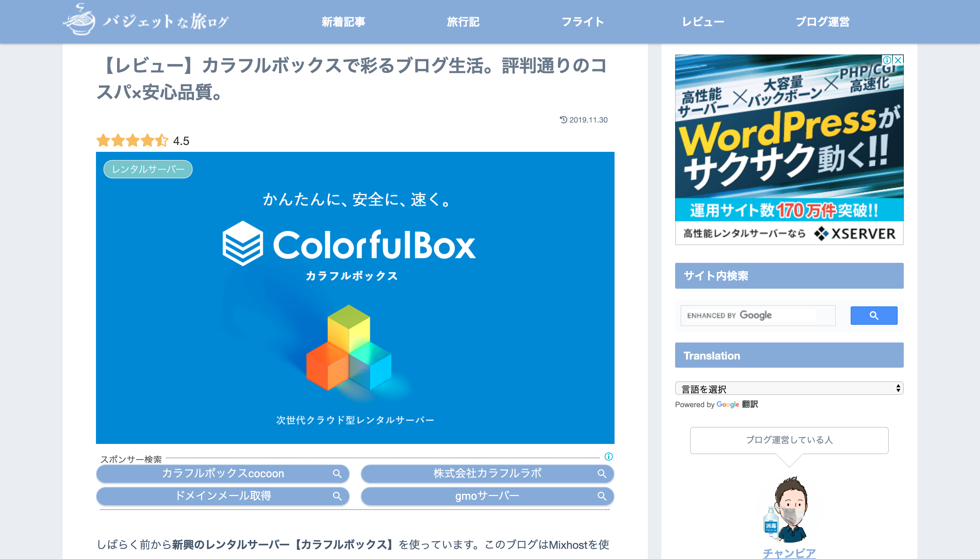This screenshot has width=980, height=559.
Task: Click the 株式会社カラフルラボ sponsored search link
Action: point(487,474)
